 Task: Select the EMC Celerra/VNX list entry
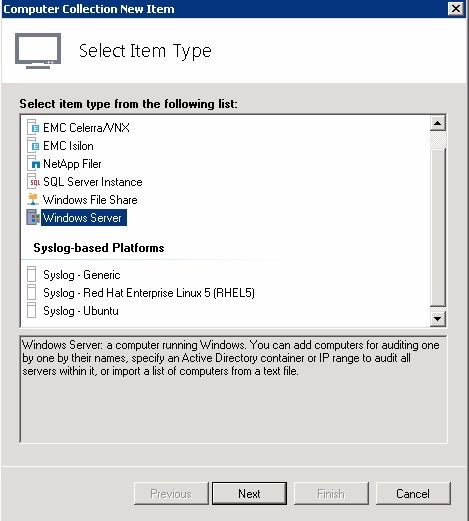coord(86,128)
